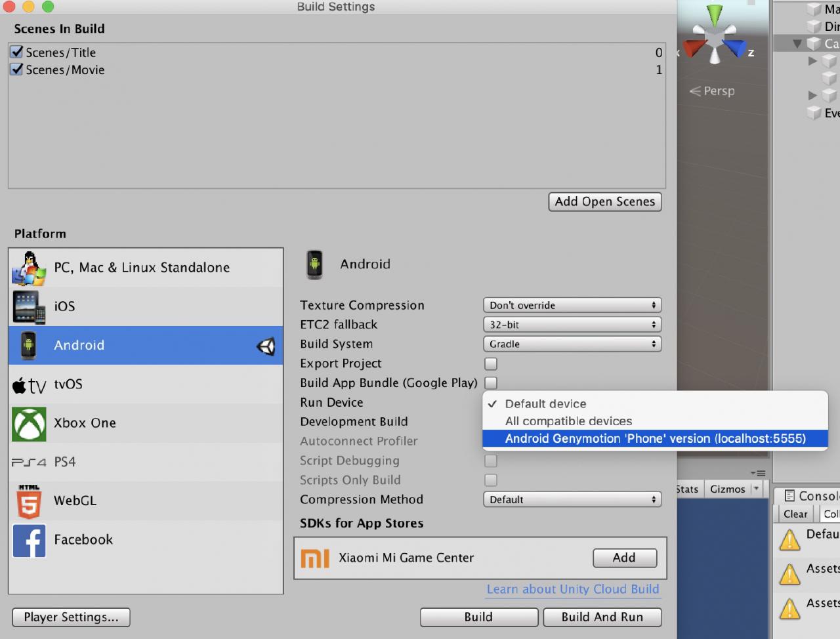Toggle the Script Debugging checkbox
840x639 pixels.
(x=491, y=461)
